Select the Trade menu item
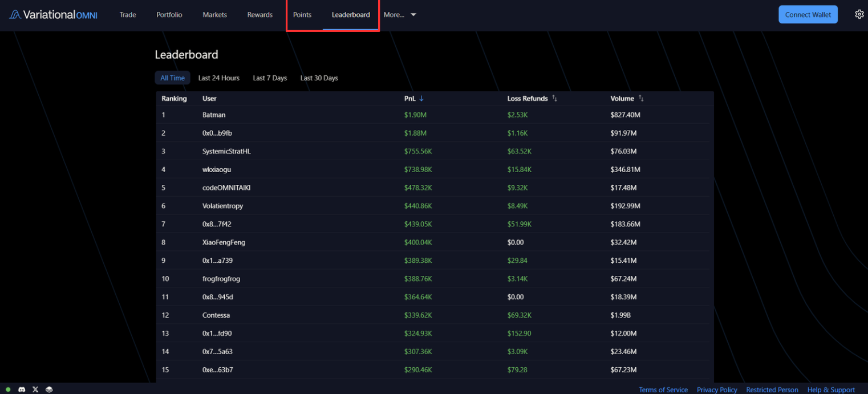Image resolution: width=868 pixels, height=394 pixels. (127, 15)
